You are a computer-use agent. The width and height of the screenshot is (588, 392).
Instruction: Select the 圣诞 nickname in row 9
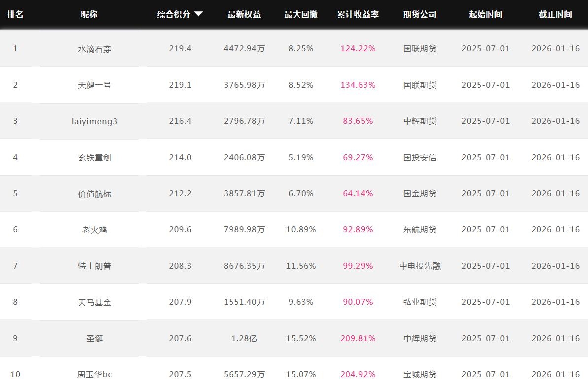95,338
